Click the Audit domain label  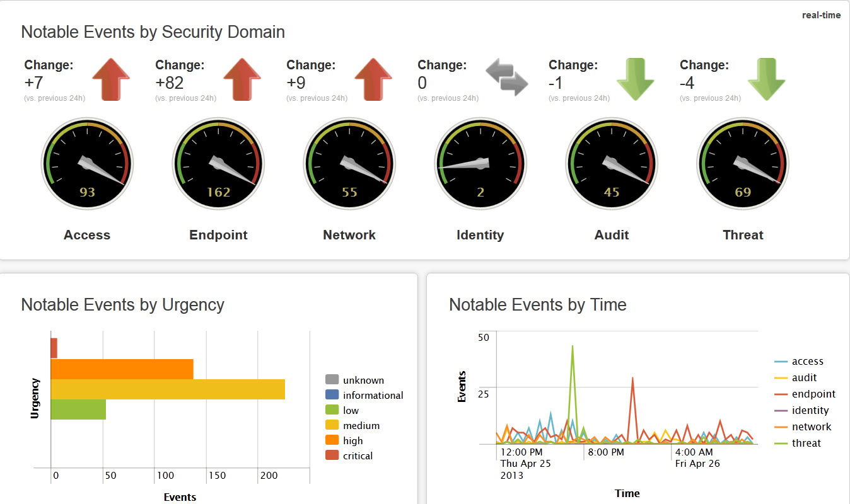pos(612,235)
